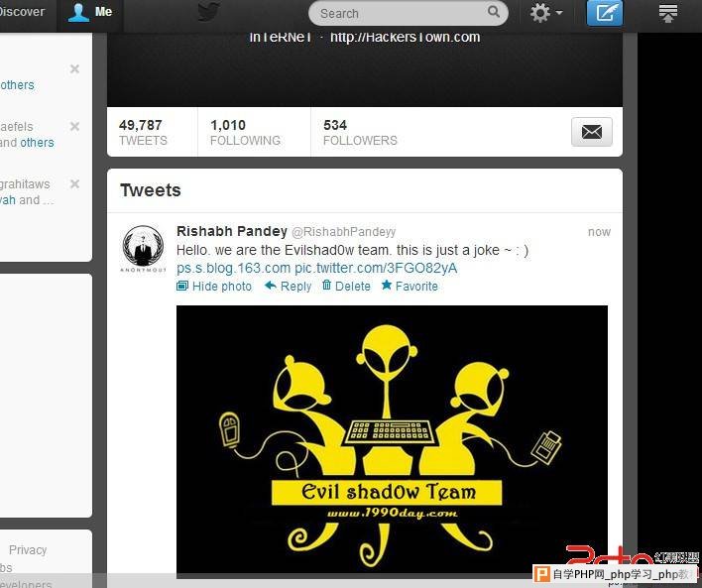Open the Discover tab

(23, 12)
